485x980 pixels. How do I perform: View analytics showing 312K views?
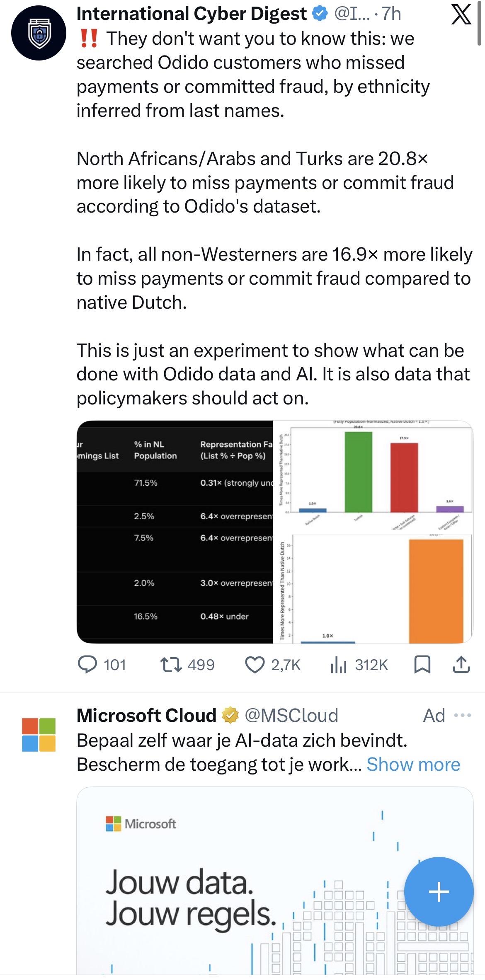pos(339,665)
